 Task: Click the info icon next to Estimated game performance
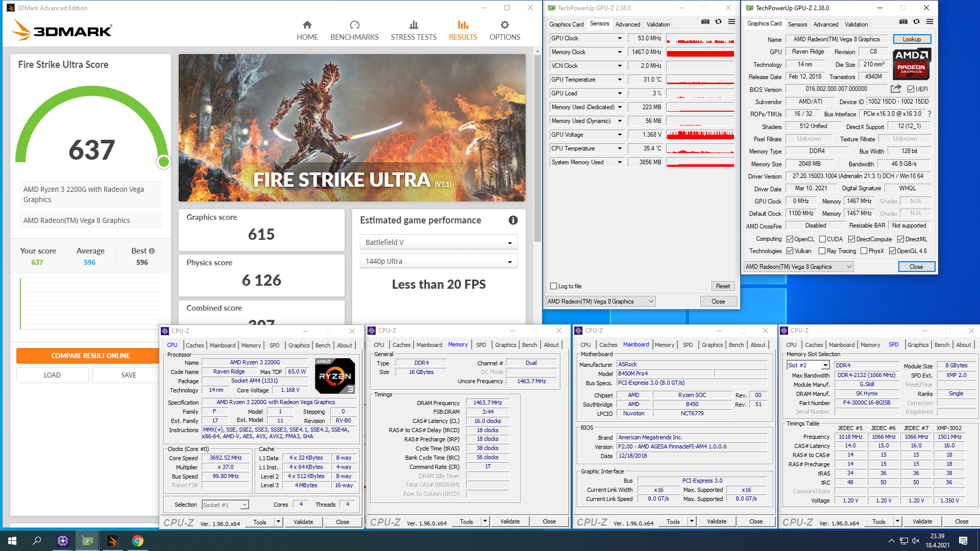(x=513, y=220)
